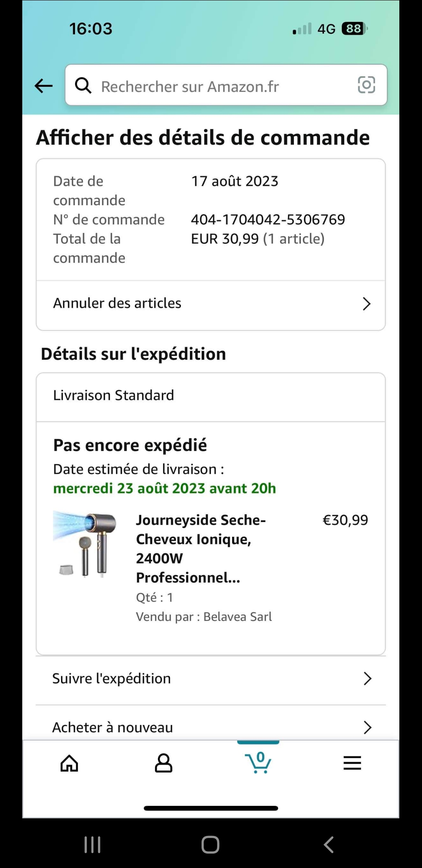Viewport: 422px width, 868px height.
Task: Tap the order number 404-1704042-5306769
Action: point(268,220)
